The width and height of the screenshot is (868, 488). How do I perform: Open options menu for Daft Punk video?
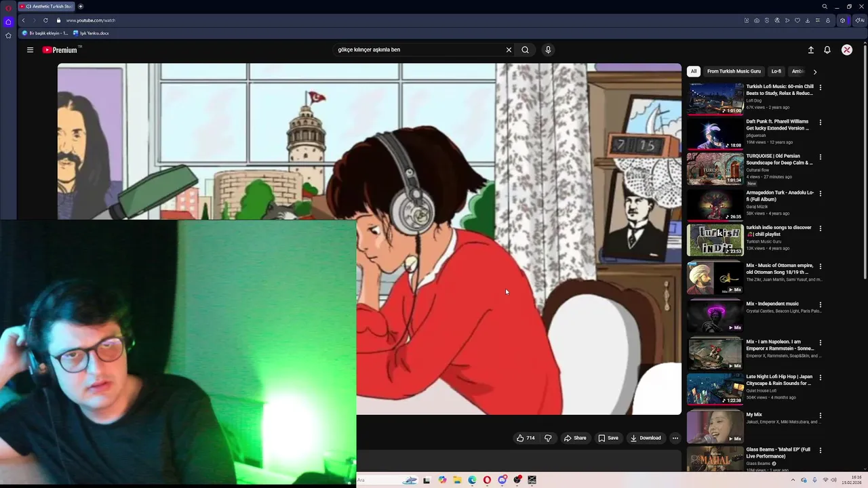(821, 123)
